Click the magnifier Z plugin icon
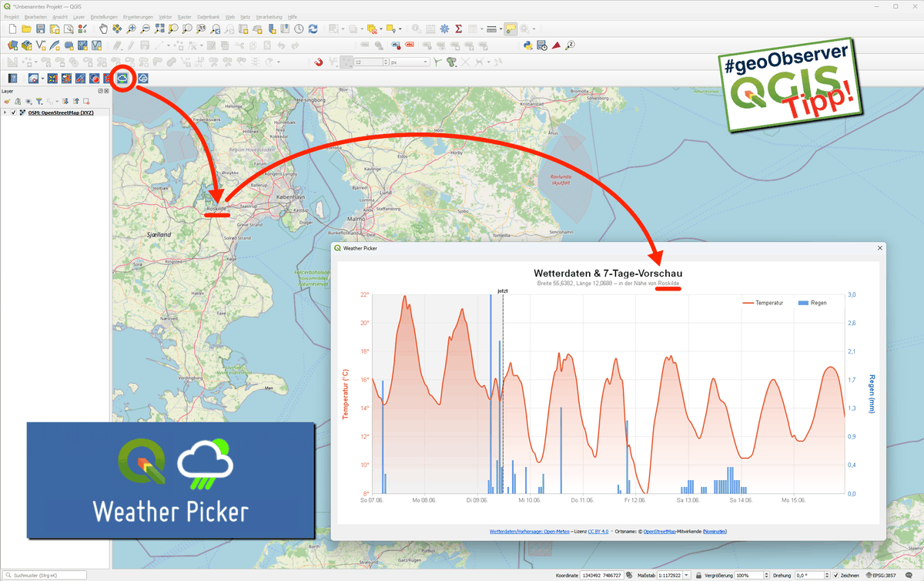Viewport: 924px width, 581px height. click(x=571, y=45)
